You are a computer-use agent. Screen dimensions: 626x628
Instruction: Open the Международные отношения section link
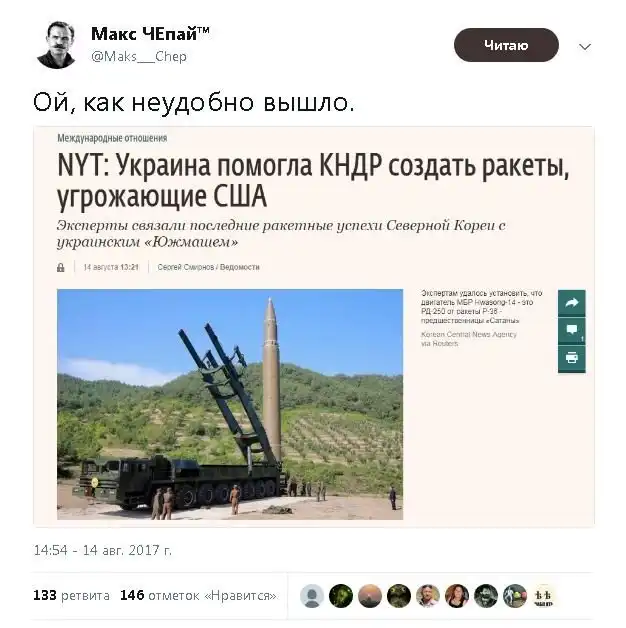pyautogui.click(x=112, y=138)
